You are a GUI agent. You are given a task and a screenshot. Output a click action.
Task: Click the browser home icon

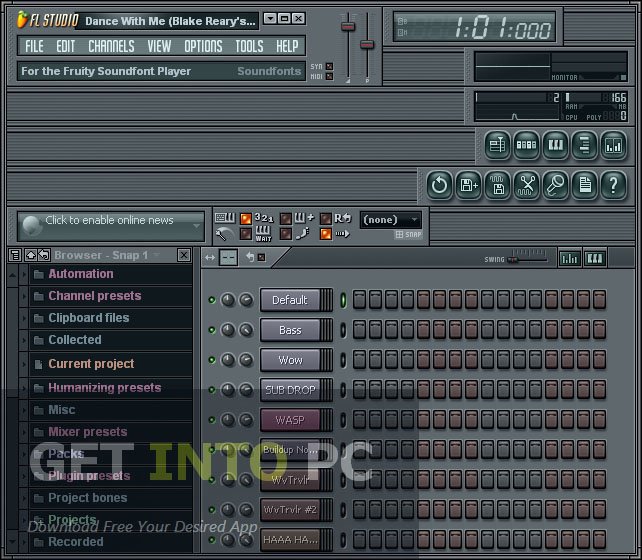pyautogui.click(x=31, y=255)
